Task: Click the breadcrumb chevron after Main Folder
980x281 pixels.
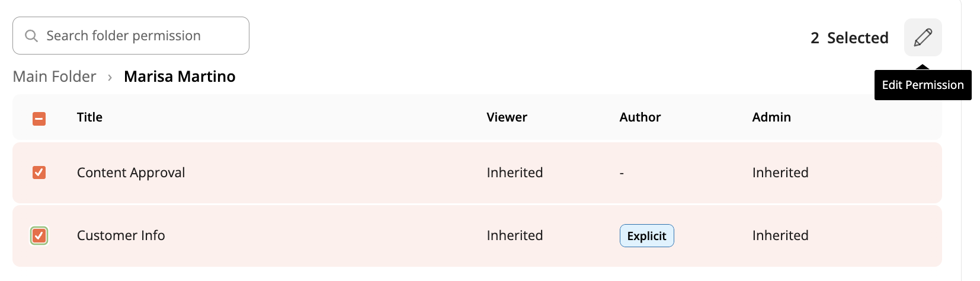Action: [110, 77]
